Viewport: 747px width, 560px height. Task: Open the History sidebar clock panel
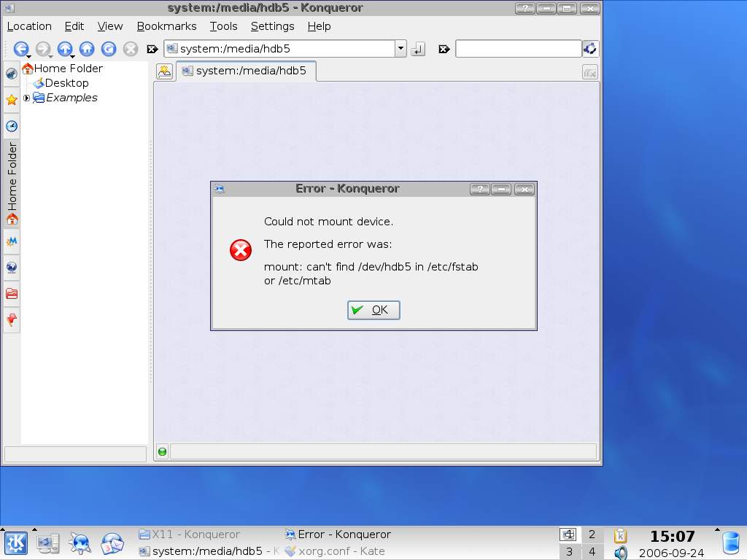coord(11,126)
